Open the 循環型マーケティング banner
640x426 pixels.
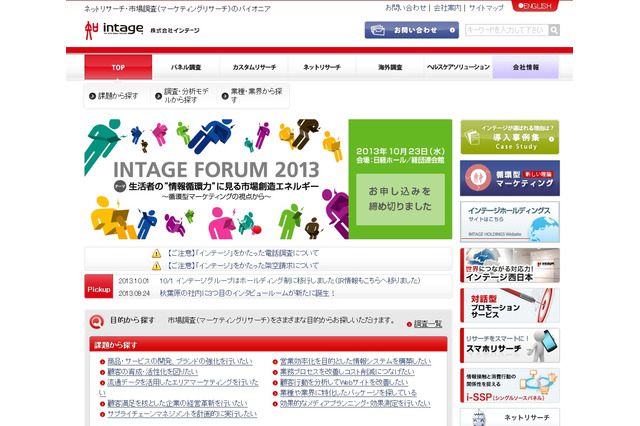tap(509, 178)
